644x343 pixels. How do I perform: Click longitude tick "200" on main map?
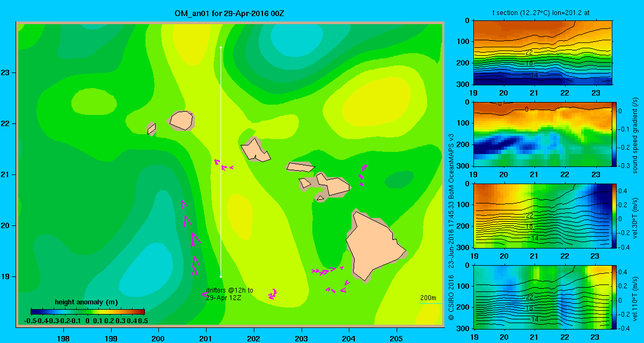coord(158,339)
